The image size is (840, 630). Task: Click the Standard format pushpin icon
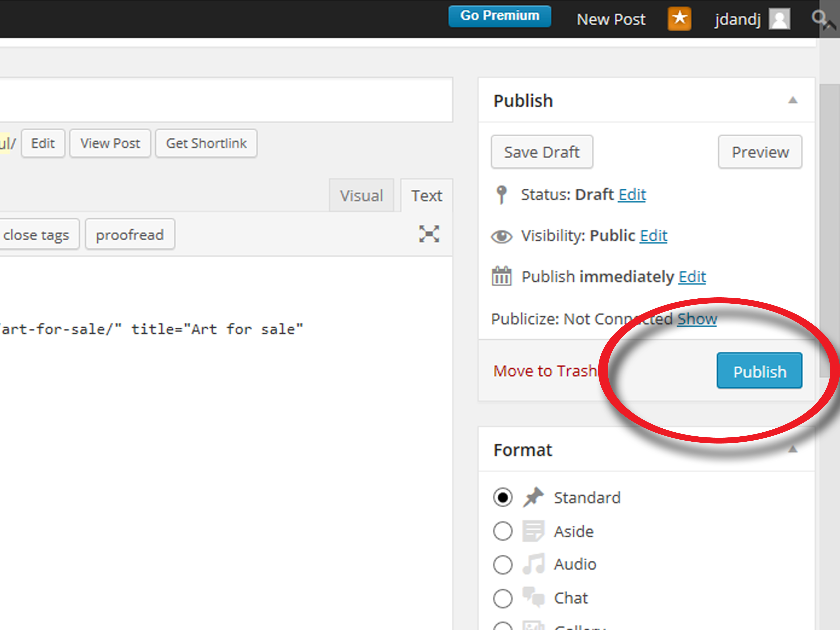click(x=533, y=497)
